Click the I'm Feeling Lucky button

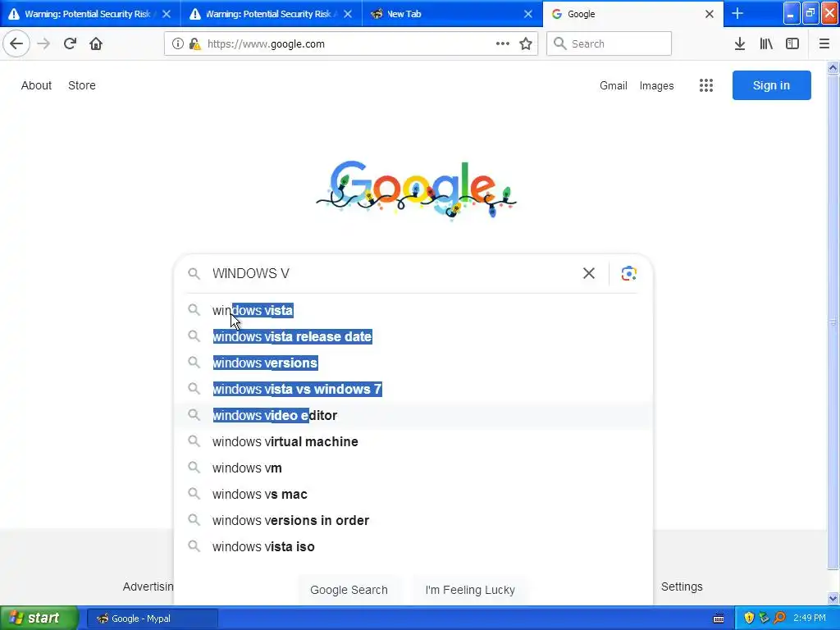470,590
